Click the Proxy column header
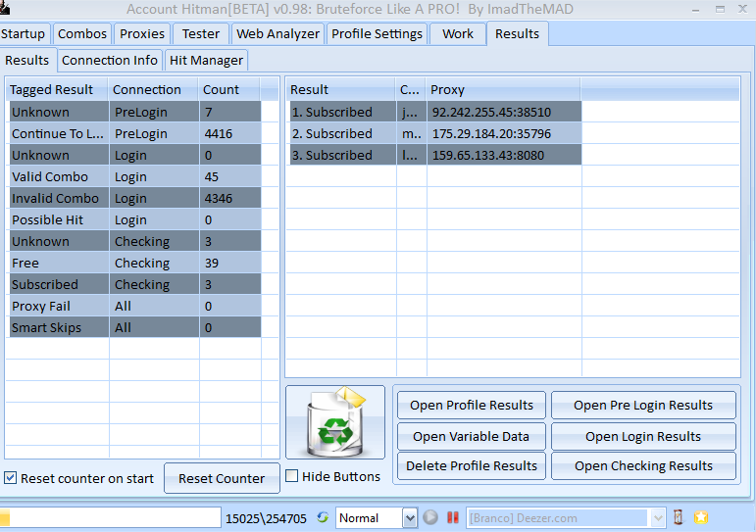756x532 pixels. [503, 89]
